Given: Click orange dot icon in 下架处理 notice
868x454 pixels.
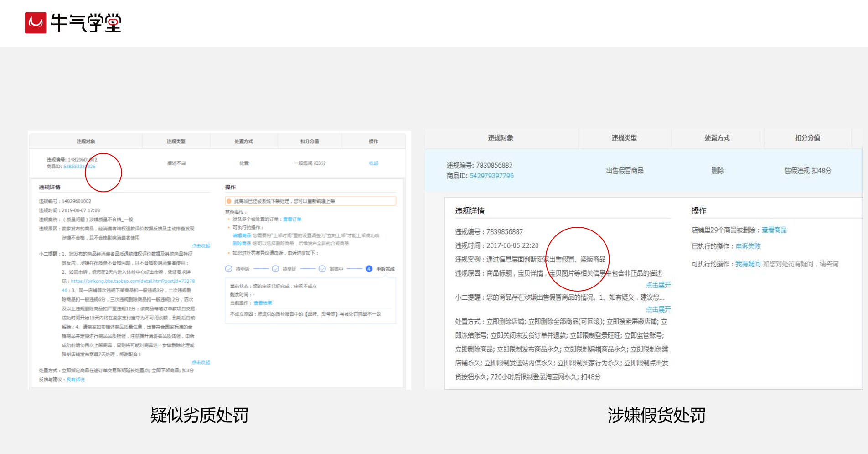Looking at the screenshot, I should pyautogui.click(x=229, y=201).
